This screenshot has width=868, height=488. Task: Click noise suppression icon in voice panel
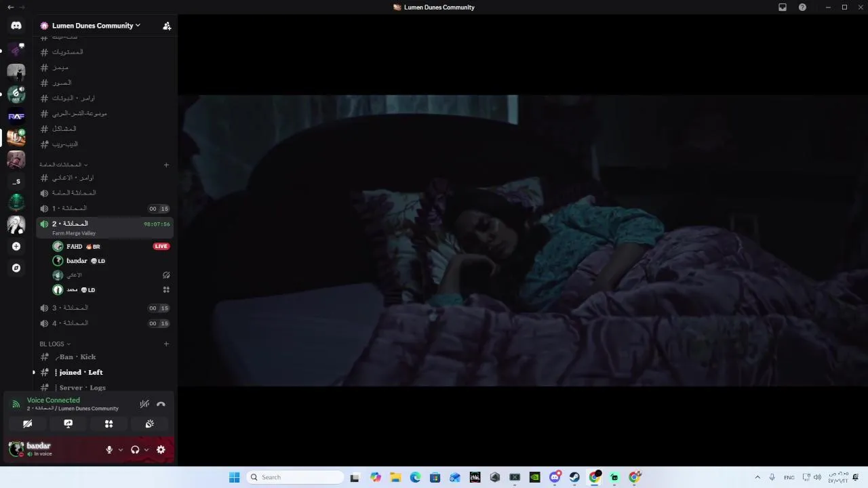144,404
